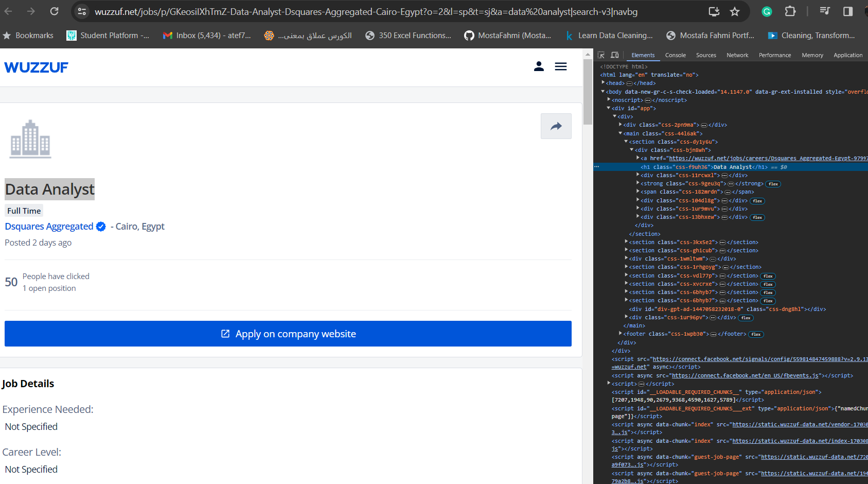The width and height of the screenshot is (868, 484).
Task: Click the verified badge next to Dsquares
Action: (x=101, y=227)
